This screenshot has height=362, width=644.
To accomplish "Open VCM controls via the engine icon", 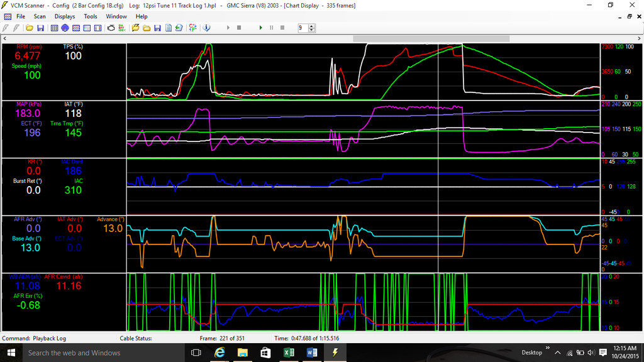I will coord(111,28).
